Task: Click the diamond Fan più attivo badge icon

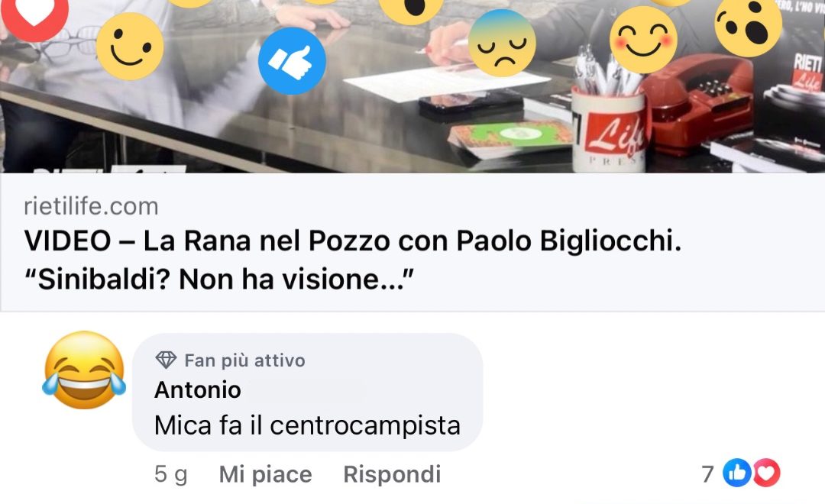Action: click(x=166, y=360)
